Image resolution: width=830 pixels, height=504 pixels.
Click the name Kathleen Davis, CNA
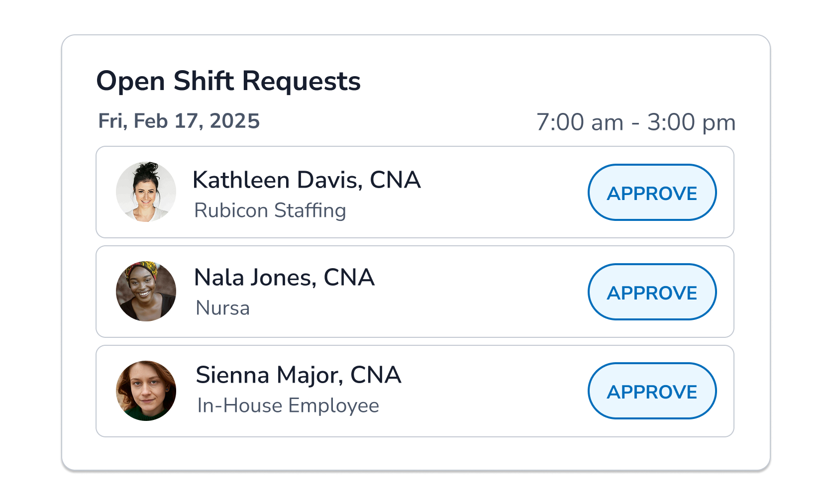point(307,180)
